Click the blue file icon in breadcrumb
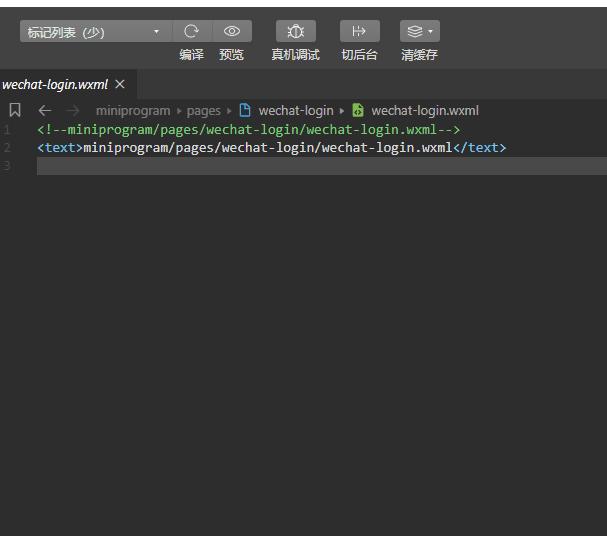Screen dimensions: 607x536 (x=245, y=110)
